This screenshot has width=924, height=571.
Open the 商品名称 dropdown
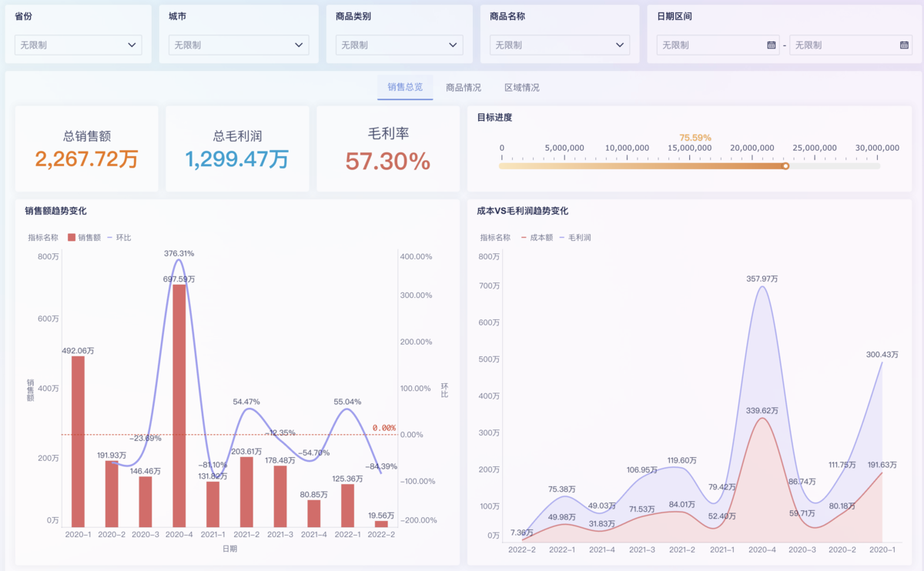point(559,45)
